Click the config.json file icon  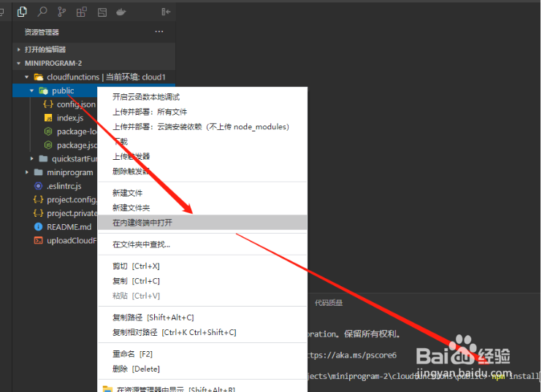coord(48,104)
